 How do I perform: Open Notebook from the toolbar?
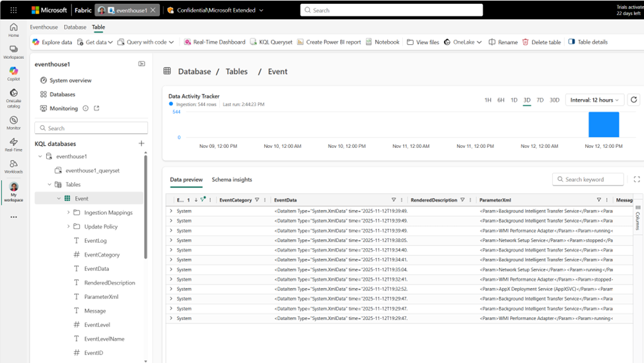pos(382,42)
